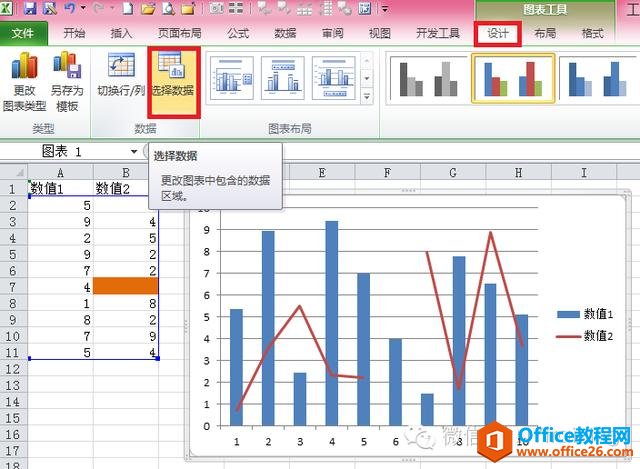
Task: Select column A header
Action: coord(60,172)
